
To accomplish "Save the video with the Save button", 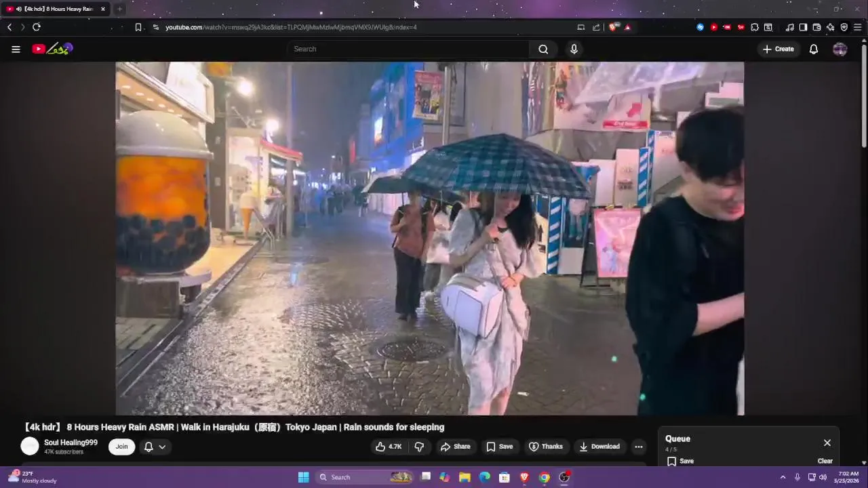I will pos(500,447).
